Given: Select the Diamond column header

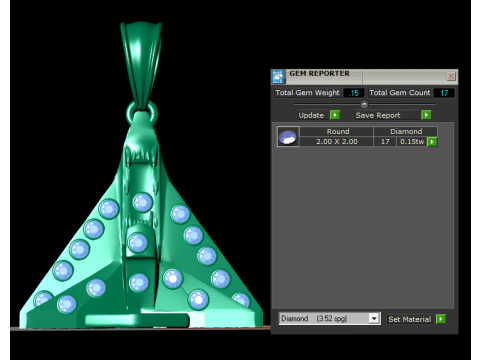Looking at the screenshot, I should pos(406,131).
